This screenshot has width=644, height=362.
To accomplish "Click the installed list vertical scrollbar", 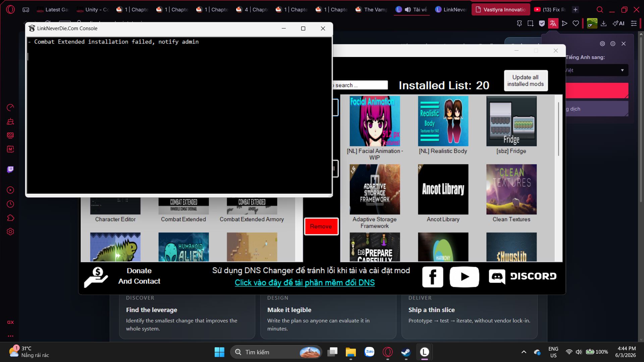I will 558,129.
